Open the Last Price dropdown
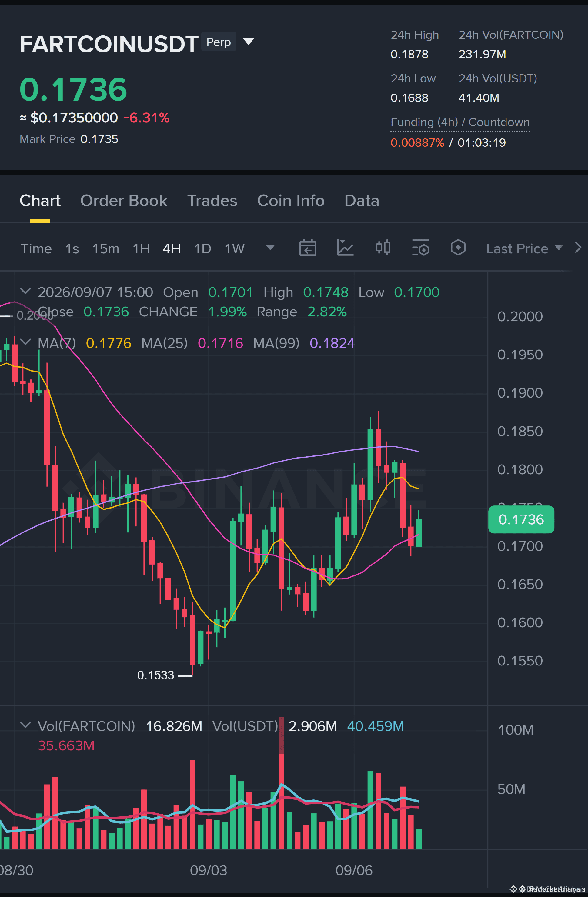588x897 pixels. 524,249
